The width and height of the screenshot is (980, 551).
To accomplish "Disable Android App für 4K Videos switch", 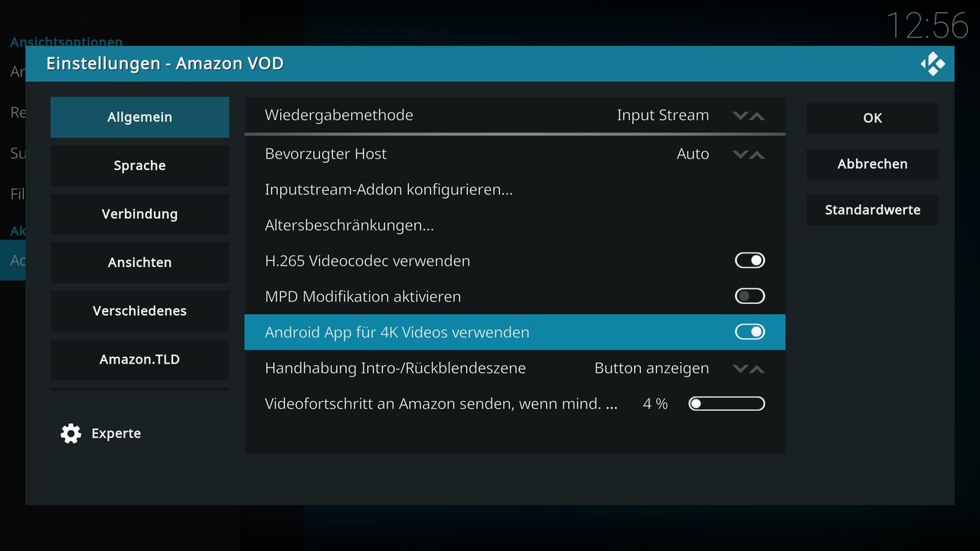I will [x=750, y=332].
